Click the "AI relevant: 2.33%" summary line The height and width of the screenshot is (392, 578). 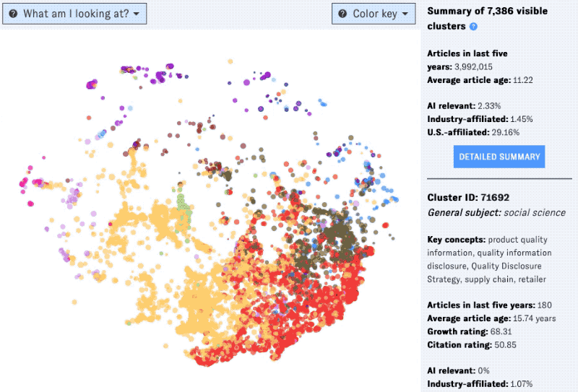[464, 106]
